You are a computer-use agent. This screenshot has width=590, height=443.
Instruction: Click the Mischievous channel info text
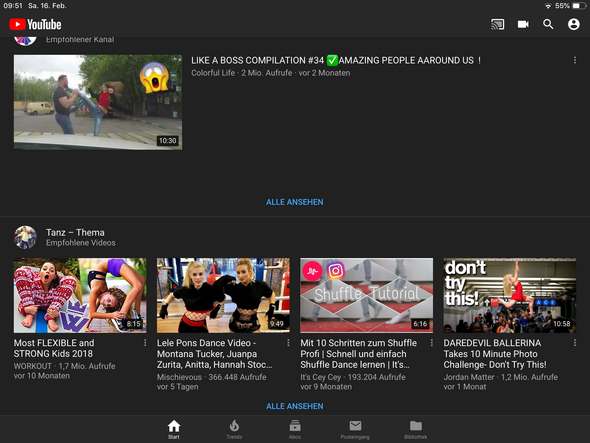point(211,382)
